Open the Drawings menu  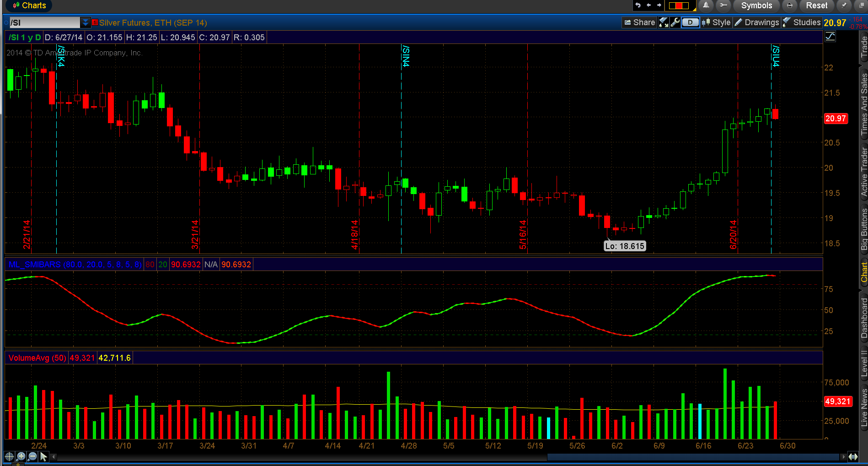point(756,22)
